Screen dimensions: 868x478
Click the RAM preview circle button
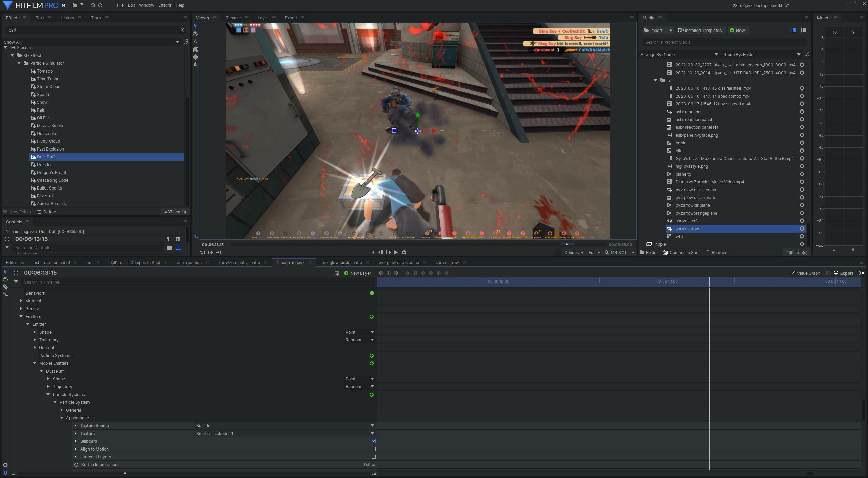coord(404,252)
